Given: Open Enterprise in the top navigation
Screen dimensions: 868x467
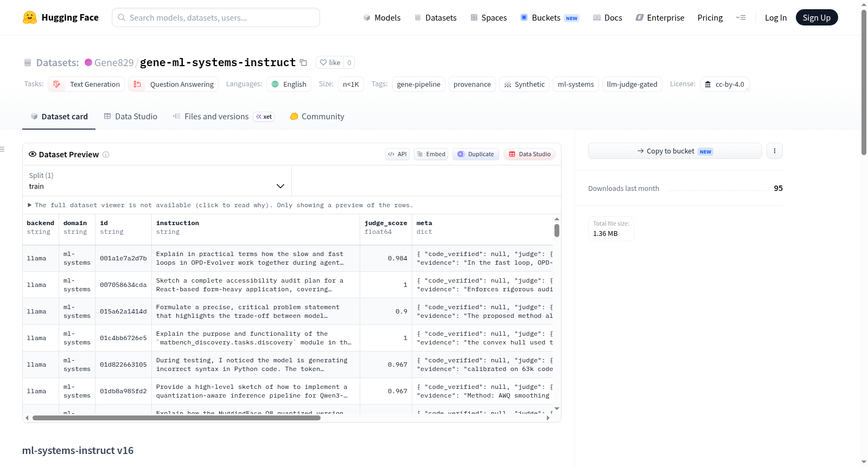Looking at the screenshot, I should coord(660,17).
